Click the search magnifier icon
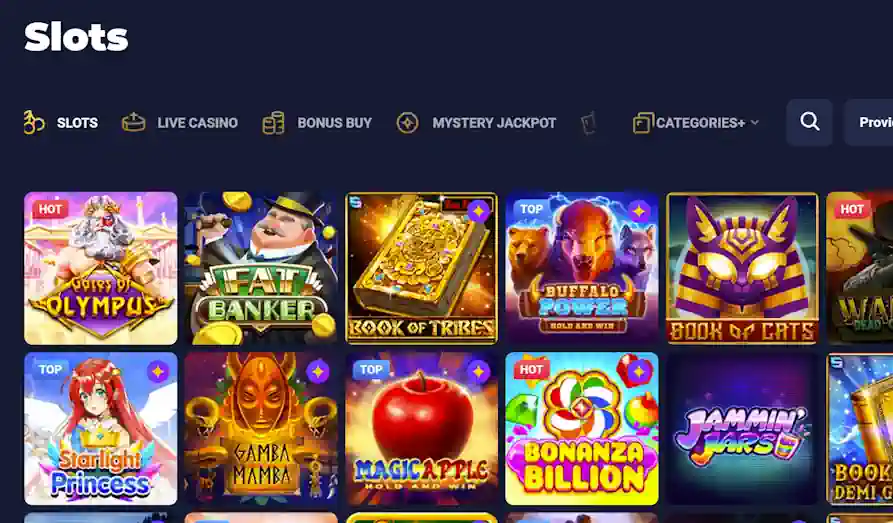Viewport: 893px width, 523px height. point(809,122)
